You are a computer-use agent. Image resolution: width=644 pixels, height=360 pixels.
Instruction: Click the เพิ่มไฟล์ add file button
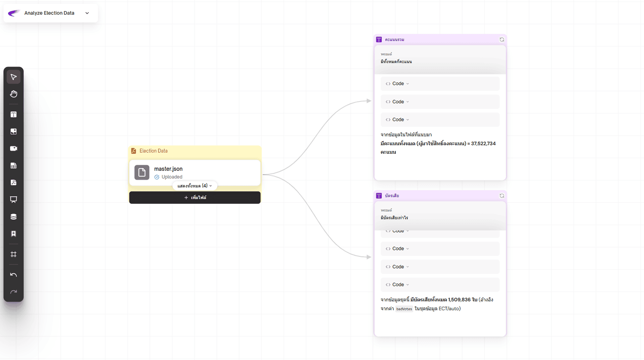[x=195, y=198]
